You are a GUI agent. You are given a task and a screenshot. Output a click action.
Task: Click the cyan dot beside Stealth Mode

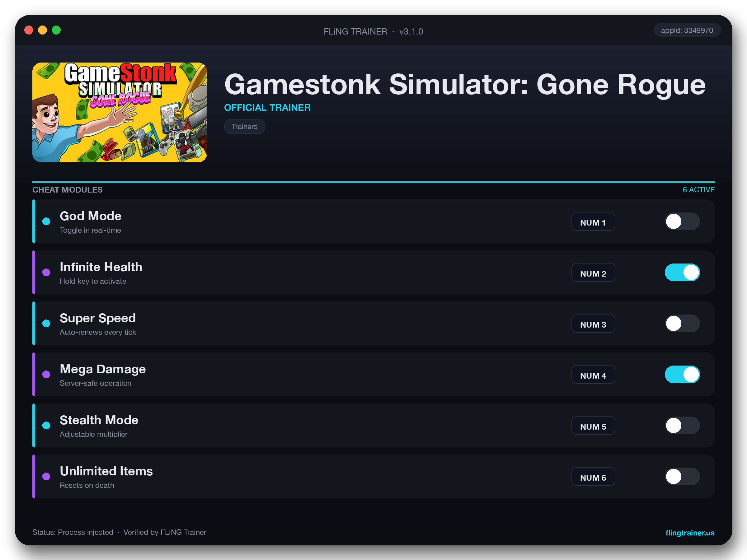click(46, 425)
